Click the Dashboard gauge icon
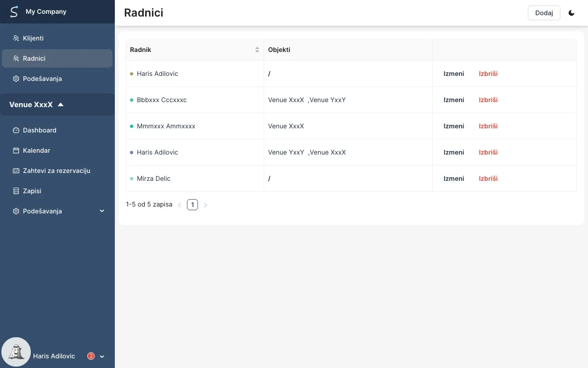This screenshot has width=588, height=368. pyautogui.click(x=16, y=130)
